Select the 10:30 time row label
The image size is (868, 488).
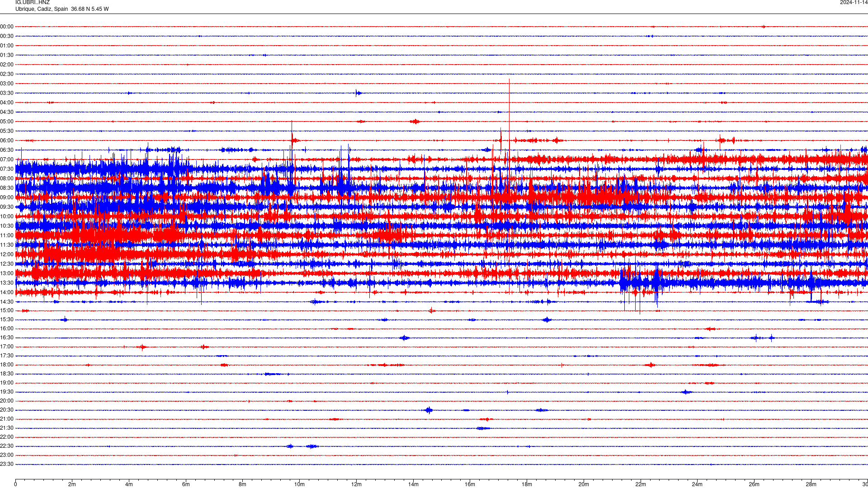(7, 226)
